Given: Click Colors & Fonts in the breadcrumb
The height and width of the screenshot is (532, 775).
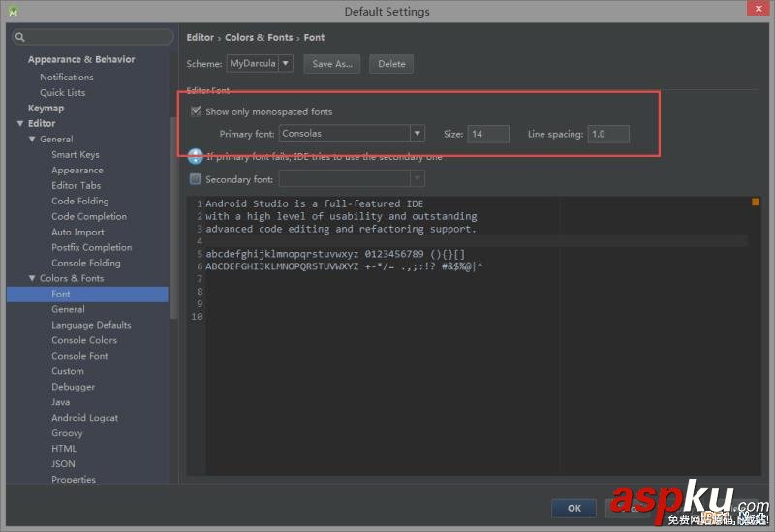Looking at the screenshot, I should (x=259, y=37).
